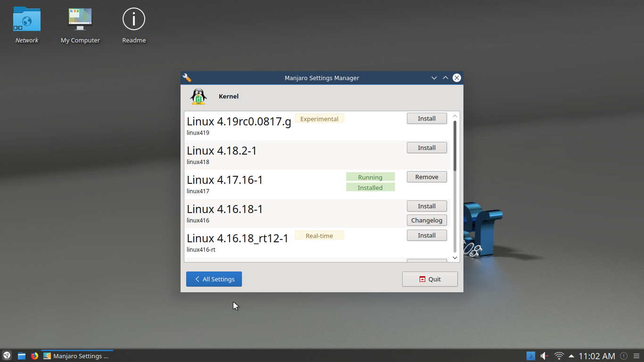Click the linux419 package name
The width and height of the screenshot is (644, 362).
198,133
